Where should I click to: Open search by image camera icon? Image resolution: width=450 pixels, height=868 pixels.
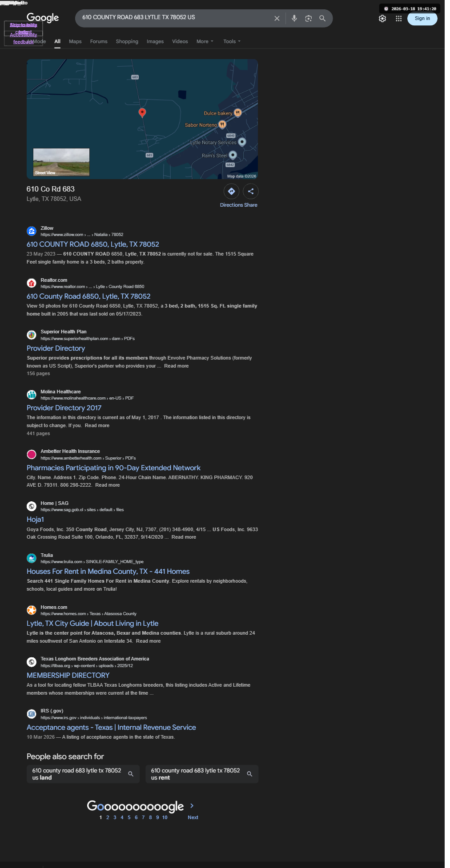point(308,18)
